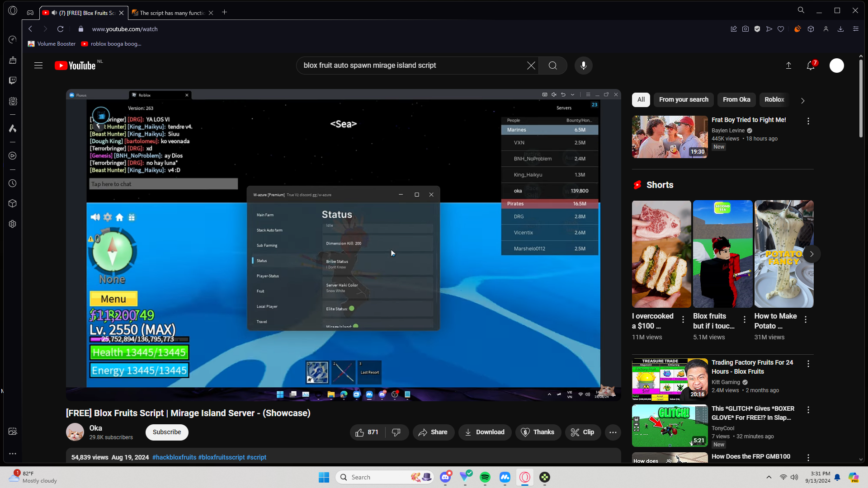
Task: Open options for Frat Boy Tried video
Action: point(808,121)
